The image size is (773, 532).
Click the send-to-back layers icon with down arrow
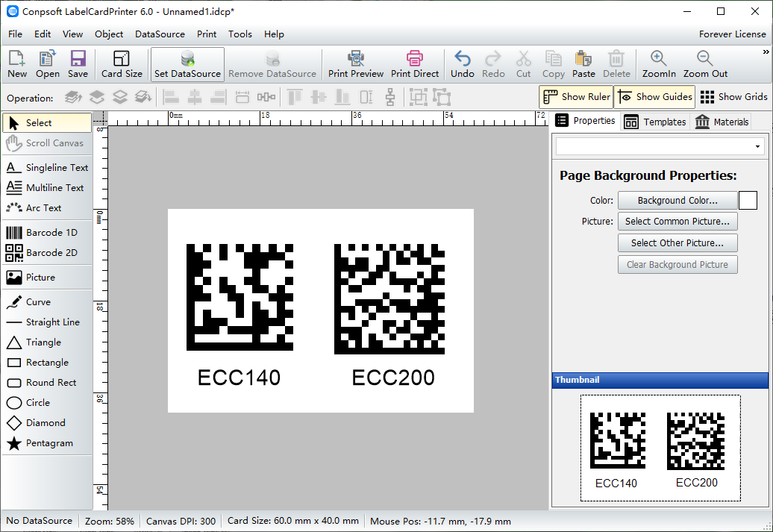pos(143,97)
